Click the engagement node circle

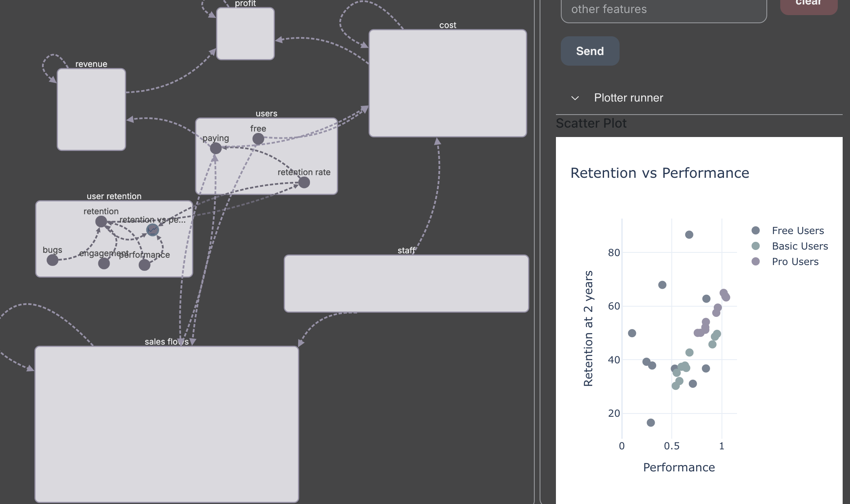click(x=104, y=263)
